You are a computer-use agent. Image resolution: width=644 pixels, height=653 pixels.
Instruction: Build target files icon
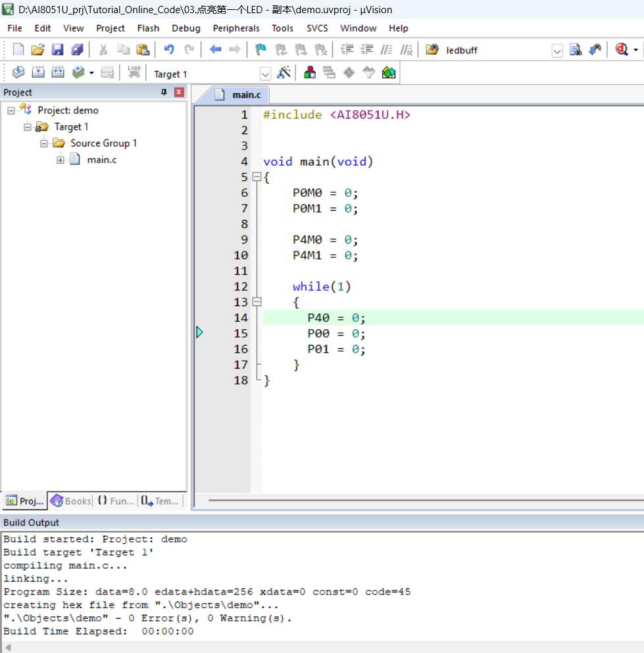click(x=38, y=72)
